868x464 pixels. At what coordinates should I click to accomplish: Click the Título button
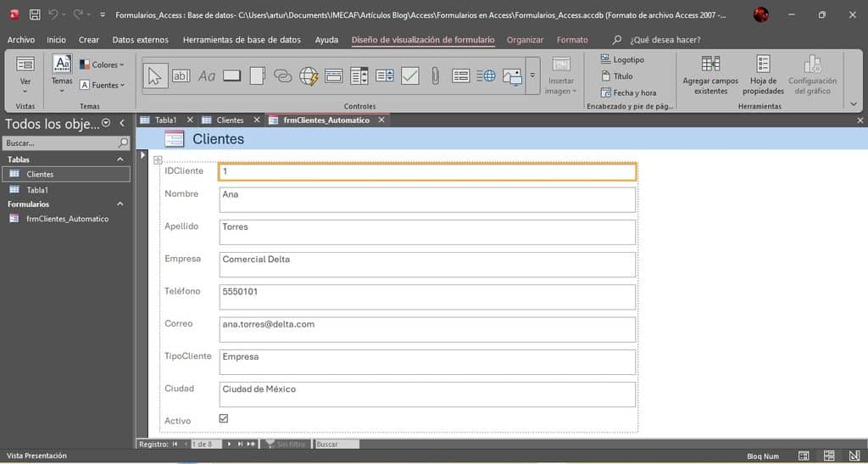coord(617,76)
